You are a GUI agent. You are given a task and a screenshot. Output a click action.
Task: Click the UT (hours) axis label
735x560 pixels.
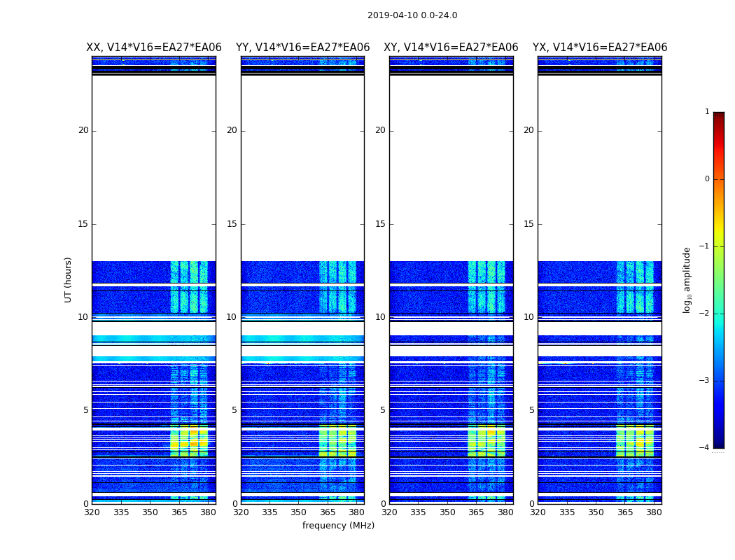tap(68, 280)
